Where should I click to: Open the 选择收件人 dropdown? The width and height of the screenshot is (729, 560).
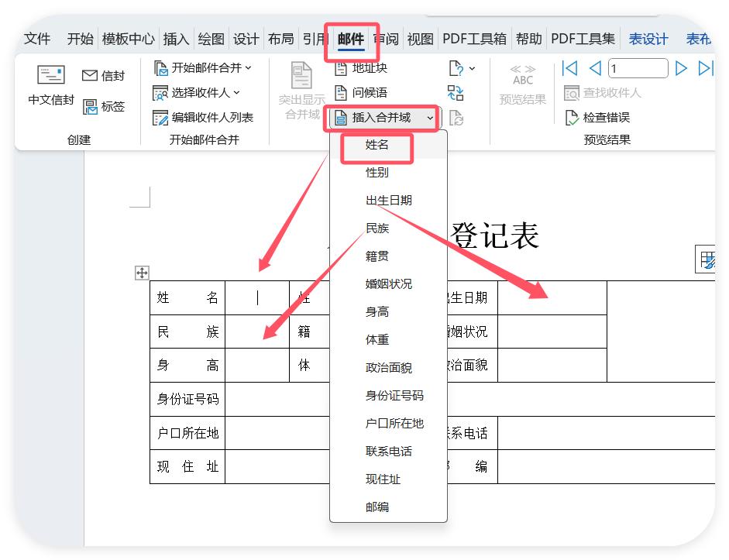(x=197, y=93)
